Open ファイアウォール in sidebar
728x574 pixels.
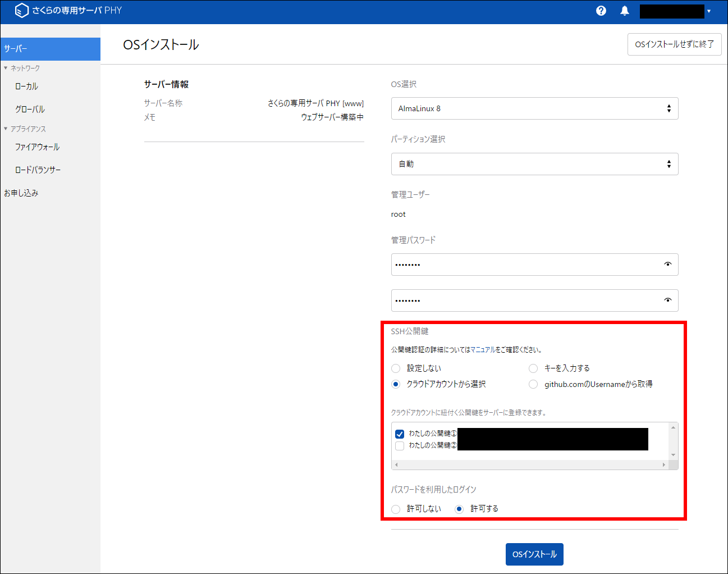tap(37, 147)
